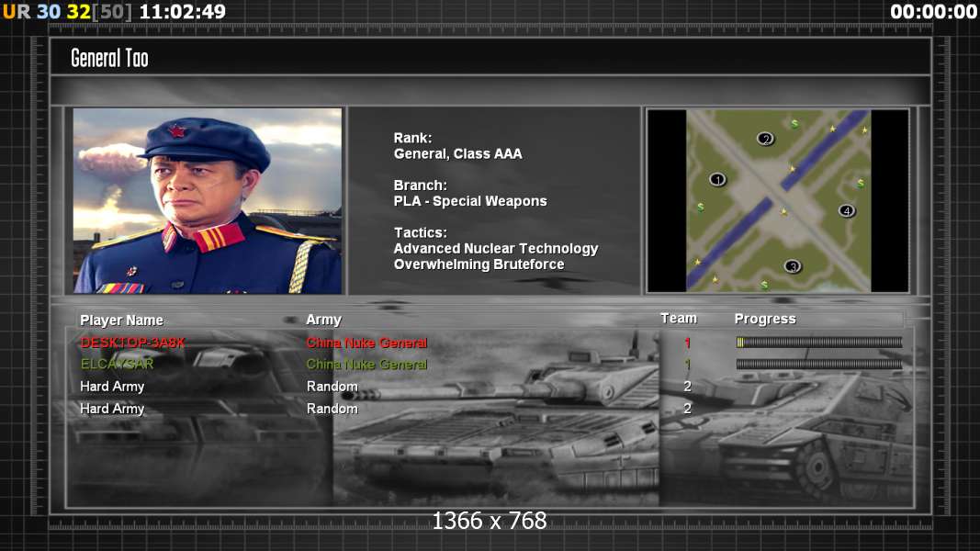Click the "Tactics:" label
The width and height of the screenshot is (980, 551).
click(x=420, y=232)
